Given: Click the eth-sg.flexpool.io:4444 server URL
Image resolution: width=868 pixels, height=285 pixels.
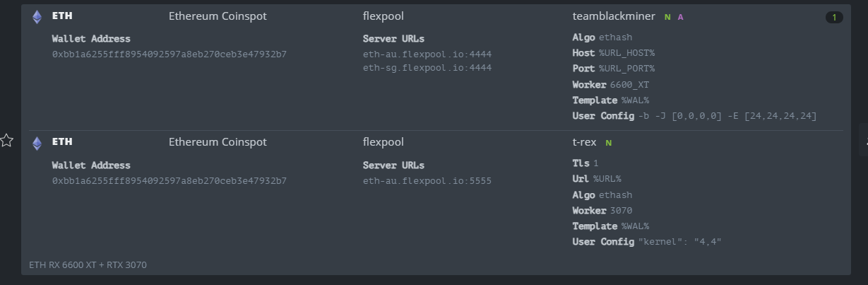Looking at the screenshot, I should click(427, 68).
